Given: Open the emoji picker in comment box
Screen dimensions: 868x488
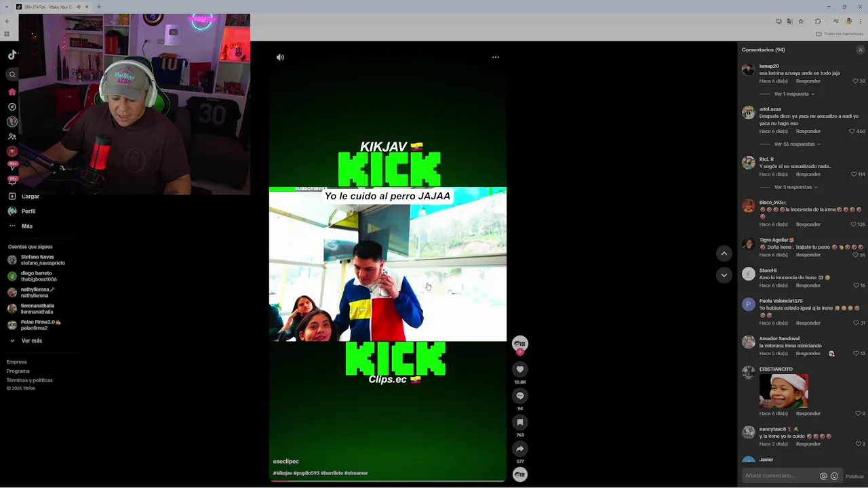Looking at the screenshot, I should tap(835, 476).
